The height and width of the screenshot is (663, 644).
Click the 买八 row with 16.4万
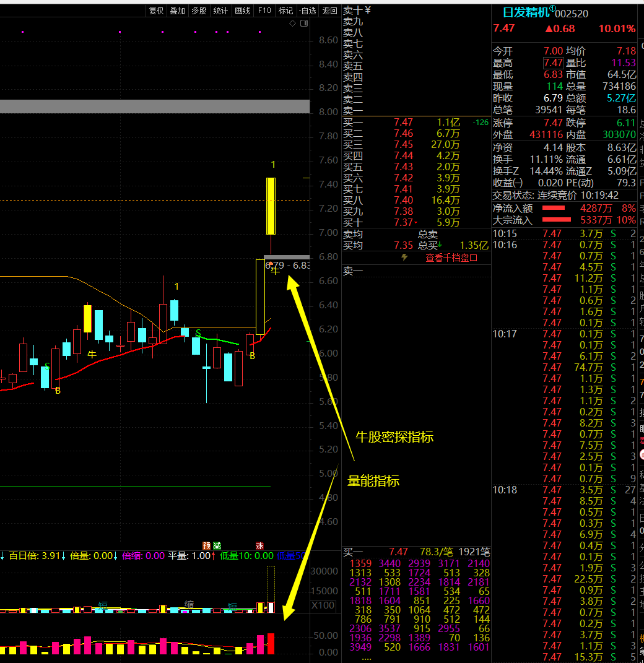pos(416,200)
